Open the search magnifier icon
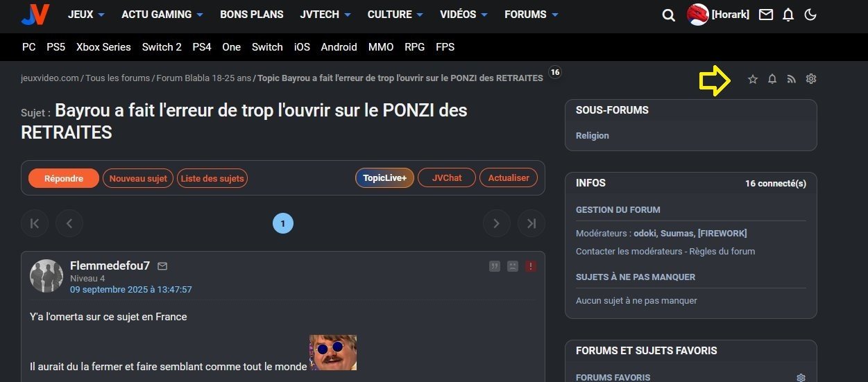868x382 pixels. click(669, 15)
